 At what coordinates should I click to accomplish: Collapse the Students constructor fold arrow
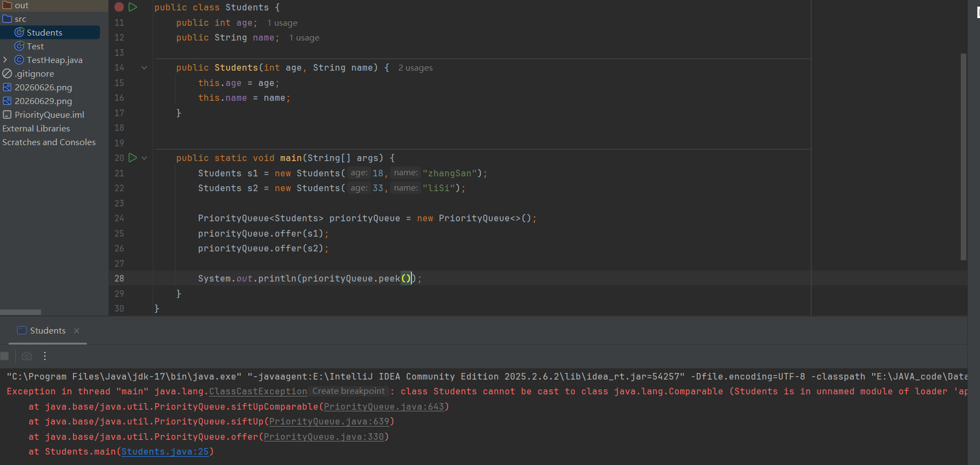[144, 68]
